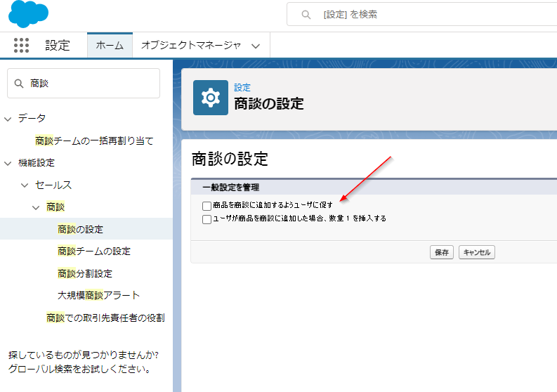Viewport: 557px width, 392px height.
Task: Open 商談分割設定 page
Action: click(x=85, y=273)
